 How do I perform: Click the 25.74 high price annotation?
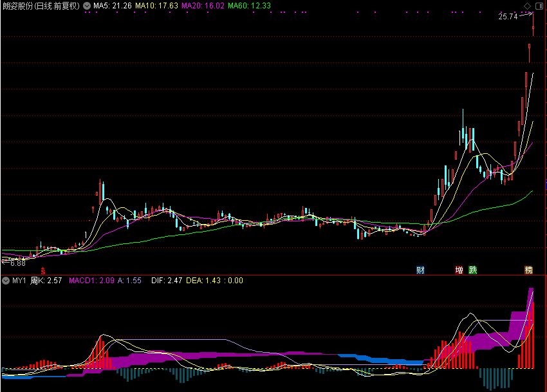[x=508, y=16]
